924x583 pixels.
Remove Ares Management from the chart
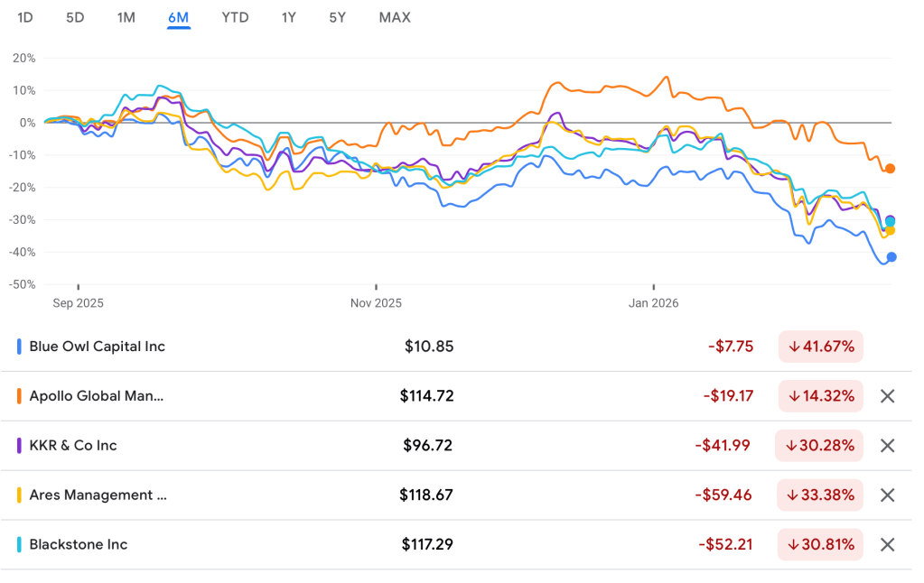887,495
